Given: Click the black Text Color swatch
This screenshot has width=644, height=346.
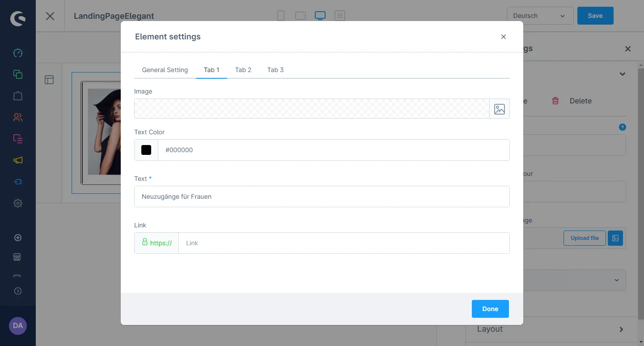Looking at the screenshot, I should [x=146, y=150].
